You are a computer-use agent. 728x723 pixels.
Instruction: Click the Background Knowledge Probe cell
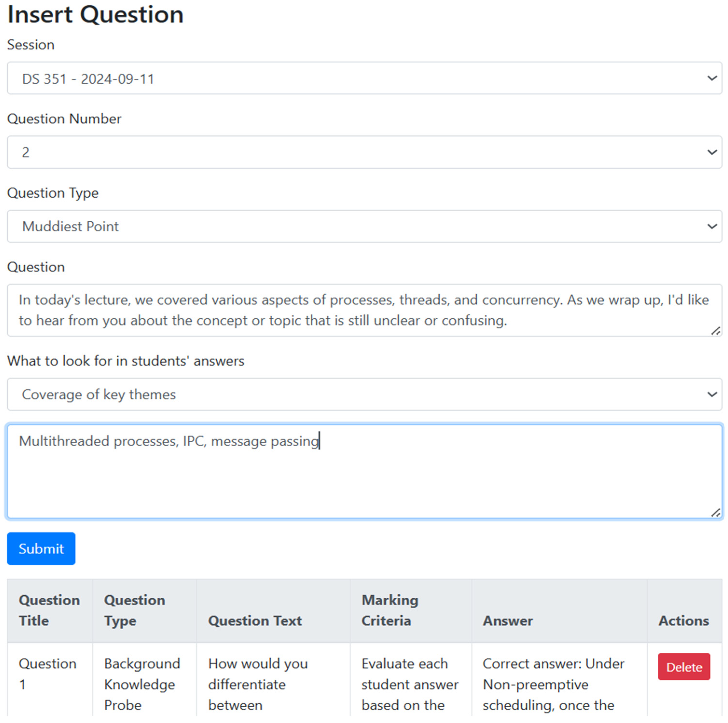click(142, 684)
